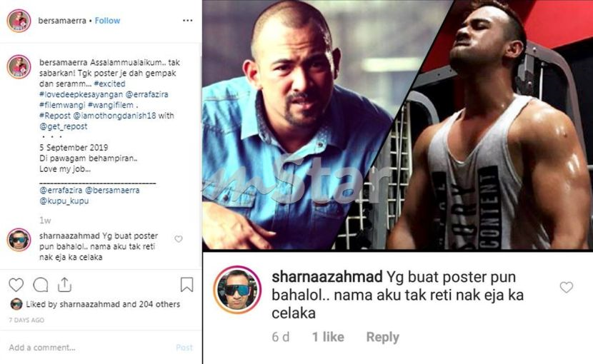Viewport: 593px width, 364px height.
Task: Like sharnaazahmad's comment in left panel
Action: [179, 239]
